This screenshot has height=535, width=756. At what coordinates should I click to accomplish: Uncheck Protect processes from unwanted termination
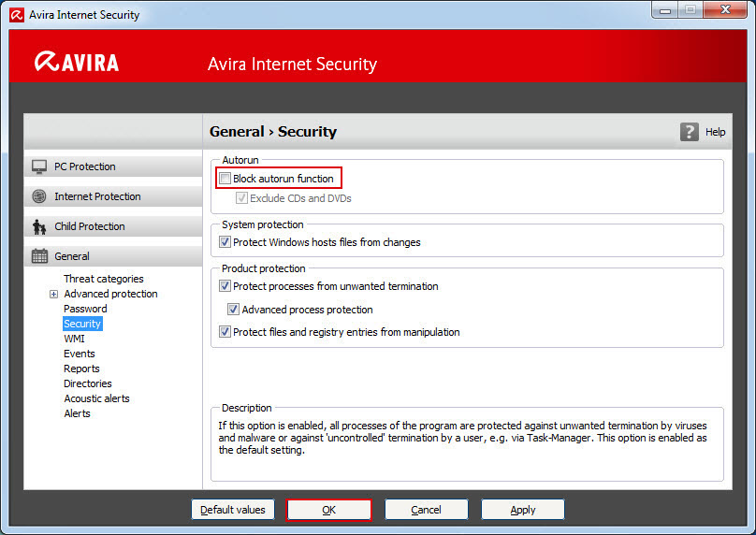[x=225, y=286]
